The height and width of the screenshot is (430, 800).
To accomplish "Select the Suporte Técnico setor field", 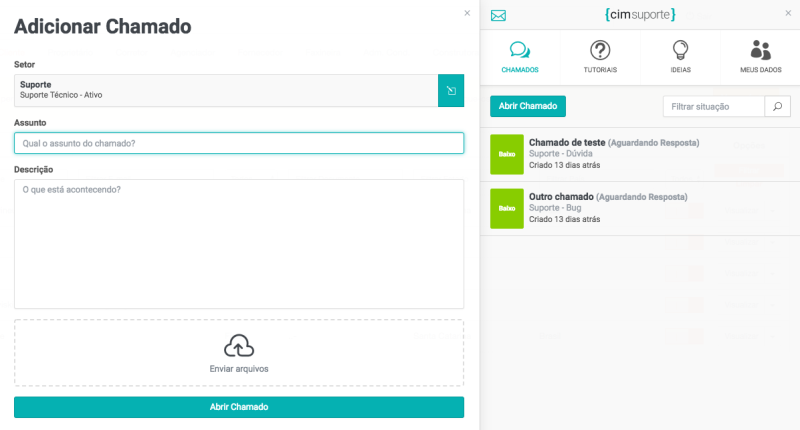I will pos(226,91).
